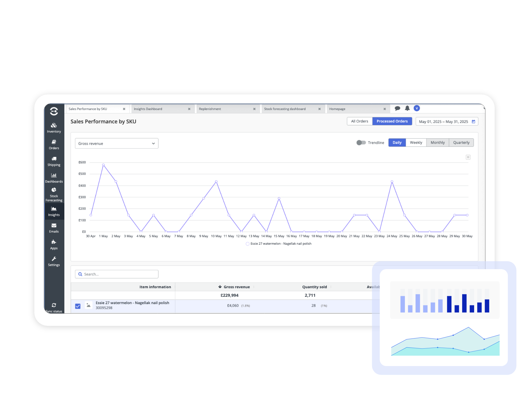Image resolution: width=529 pixels, height=420 pixels.
Task: Click the Processed Orders button
Action: [392, 121]
